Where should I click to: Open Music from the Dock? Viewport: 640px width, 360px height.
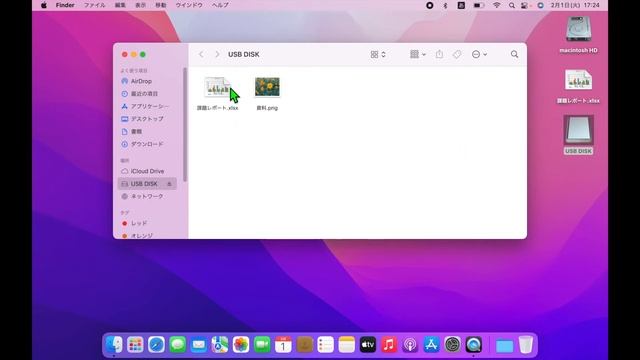[389, 345]
